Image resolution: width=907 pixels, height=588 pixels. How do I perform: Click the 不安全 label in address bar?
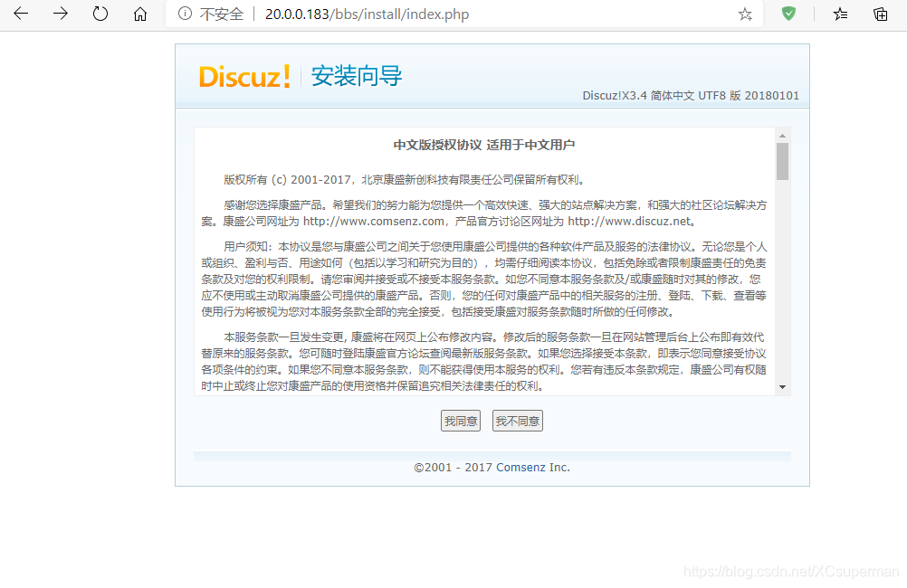[x=222, y=14]
